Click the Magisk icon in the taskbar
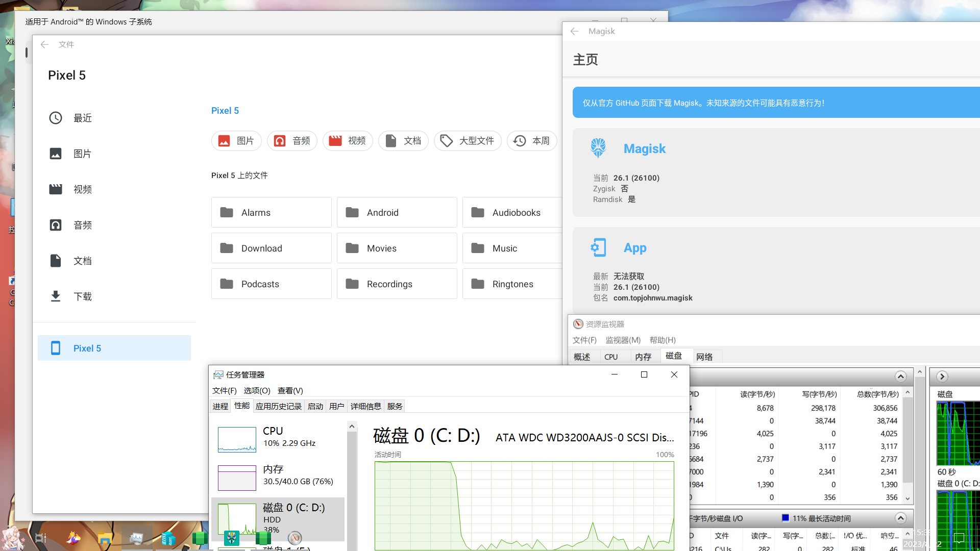 coord(232,537)
